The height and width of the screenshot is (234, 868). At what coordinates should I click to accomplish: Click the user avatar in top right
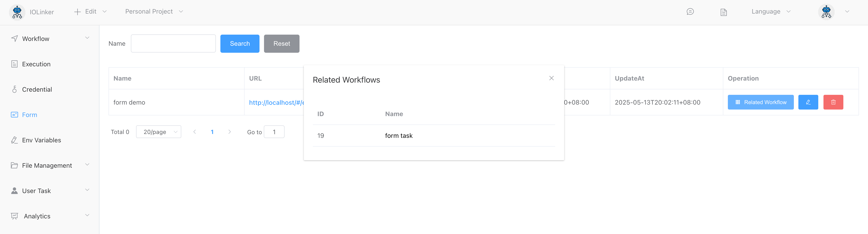pos(826,12)
